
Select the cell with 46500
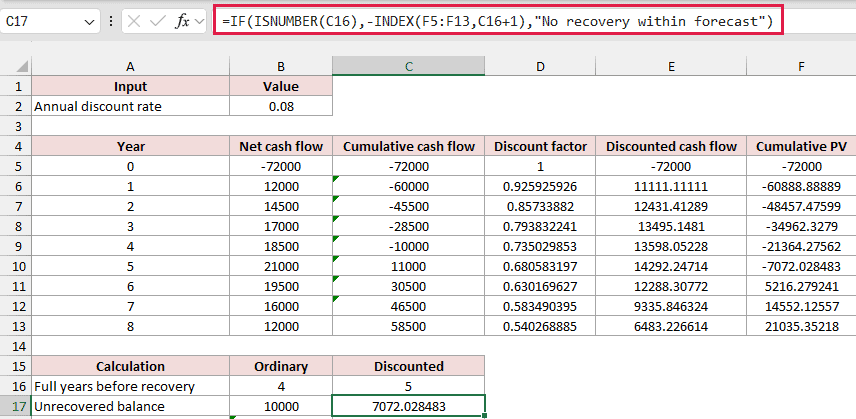408,307
